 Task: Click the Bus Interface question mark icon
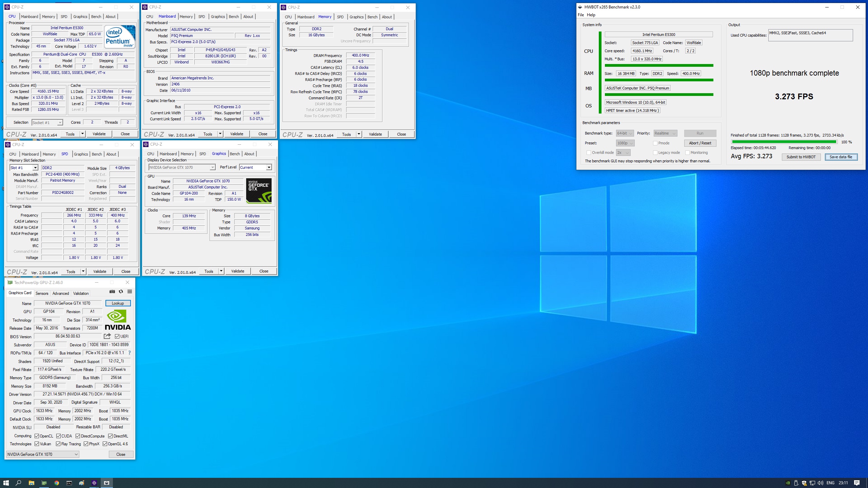coord(129,353)
